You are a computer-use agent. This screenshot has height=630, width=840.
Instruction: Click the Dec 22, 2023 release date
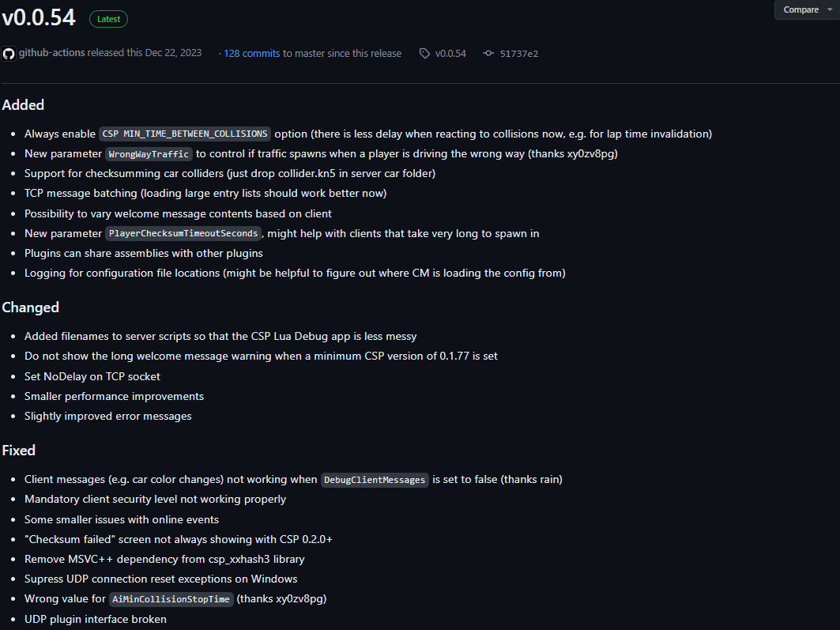[x=173, y=52]
